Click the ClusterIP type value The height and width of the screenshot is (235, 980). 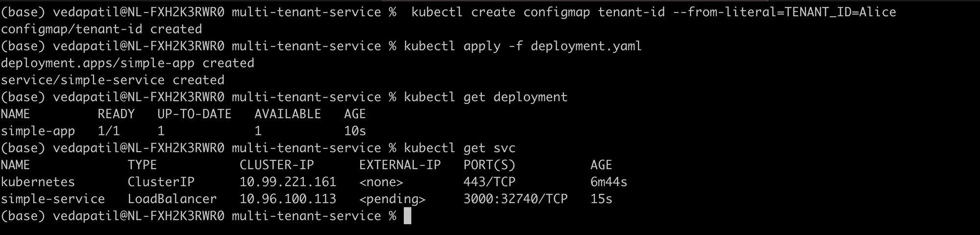[161, 182]
